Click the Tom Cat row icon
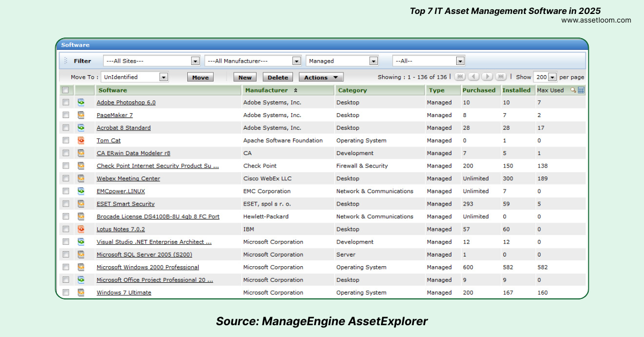 pos(81,140)
